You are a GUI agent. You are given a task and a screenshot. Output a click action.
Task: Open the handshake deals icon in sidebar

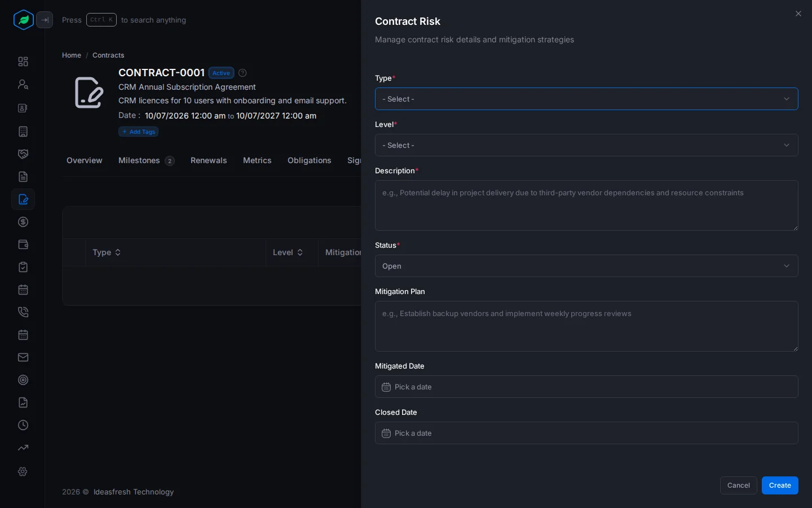[23, 154]
